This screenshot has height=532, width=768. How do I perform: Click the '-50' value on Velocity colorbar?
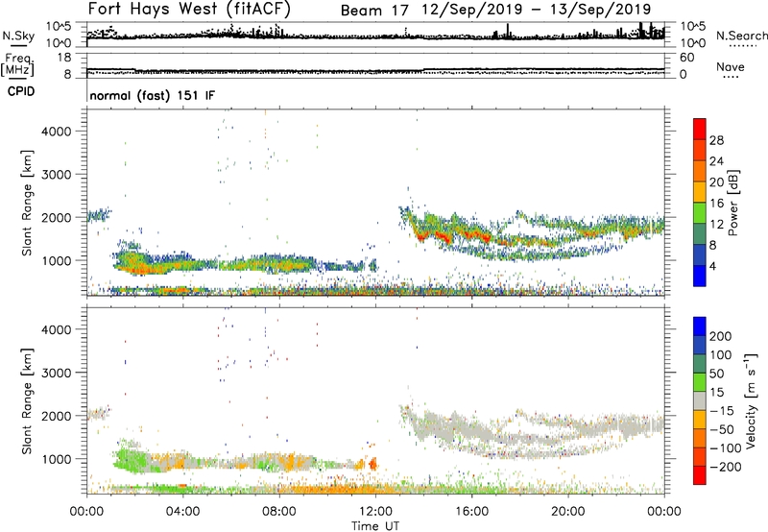pyautogui.click(x=722, y=429)
